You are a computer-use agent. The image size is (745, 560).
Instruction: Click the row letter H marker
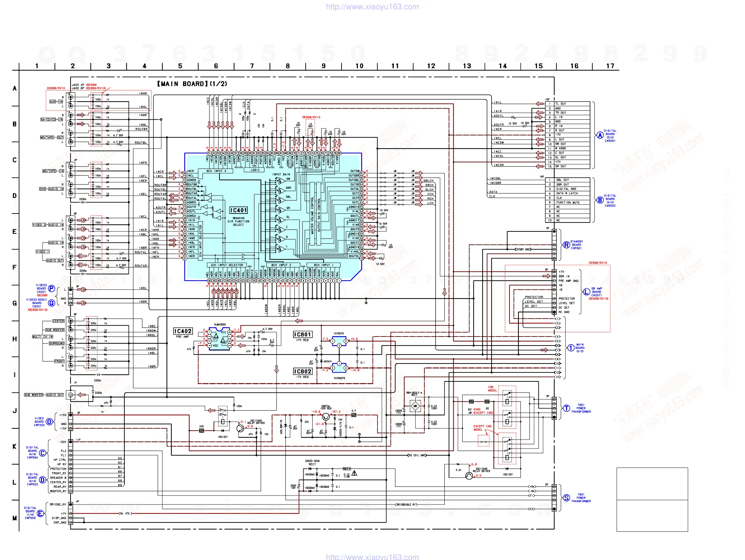click(15, 339)
